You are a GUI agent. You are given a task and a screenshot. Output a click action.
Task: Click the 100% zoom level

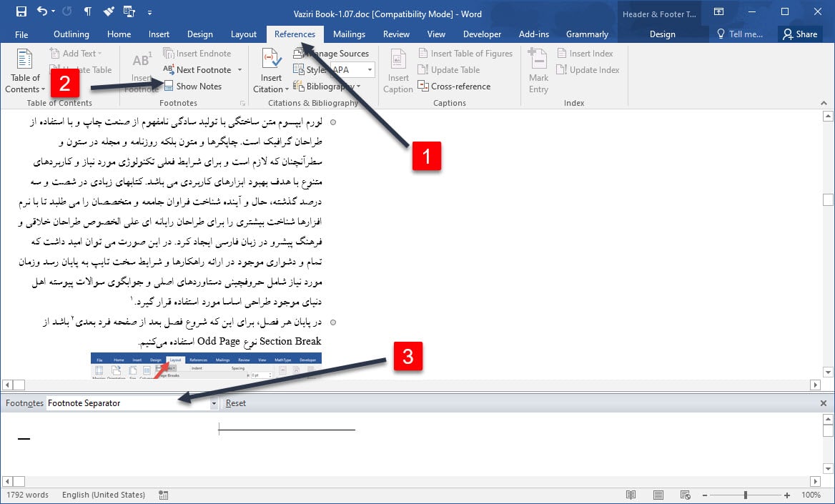coord(811,495)
